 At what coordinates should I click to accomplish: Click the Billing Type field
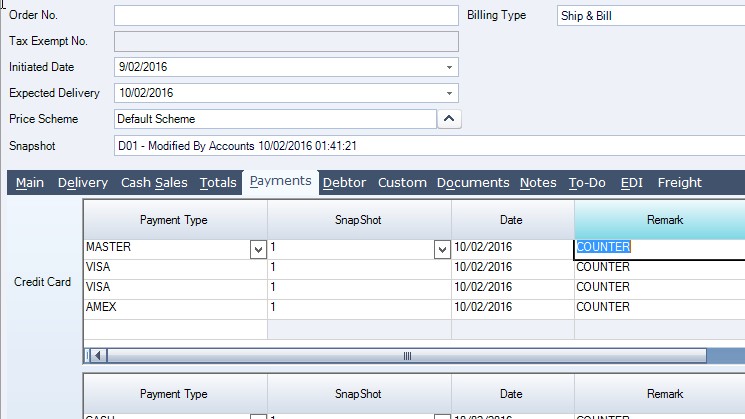[x=650, y=15]
